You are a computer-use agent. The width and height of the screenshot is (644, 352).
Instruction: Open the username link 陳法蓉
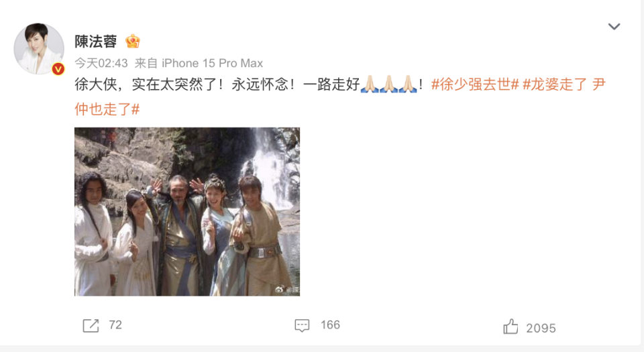(x=96, y=42)
